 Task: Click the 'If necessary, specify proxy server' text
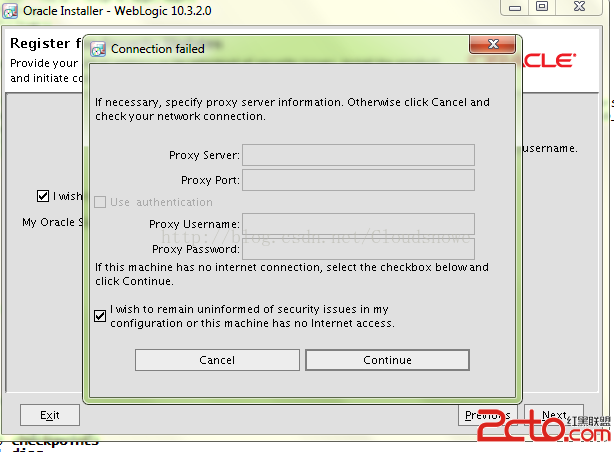click(292, 109)
